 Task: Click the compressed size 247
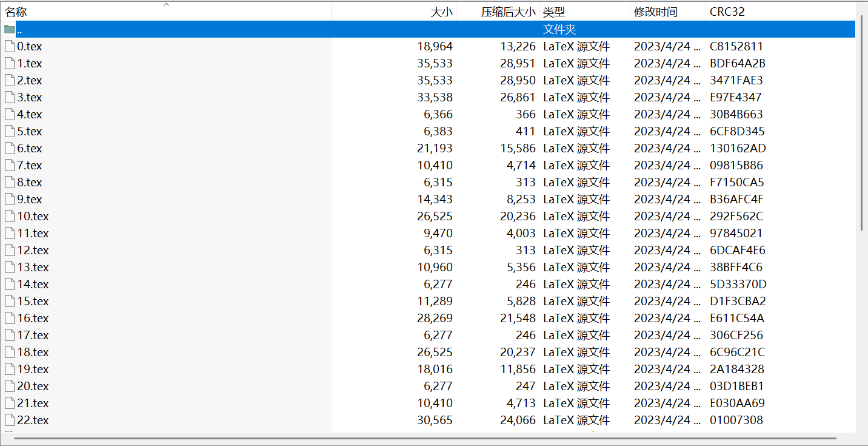click(526, 386)
